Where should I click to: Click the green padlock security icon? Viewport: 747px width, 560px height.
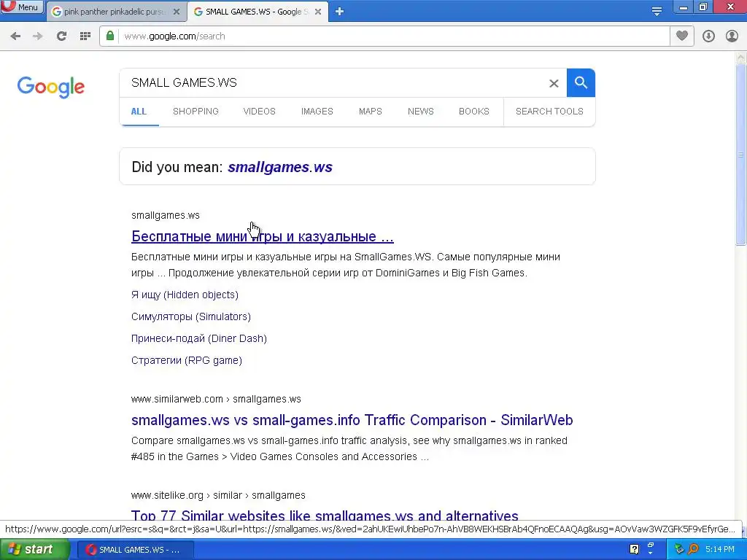pyautogui.click(x=110, y=36)
